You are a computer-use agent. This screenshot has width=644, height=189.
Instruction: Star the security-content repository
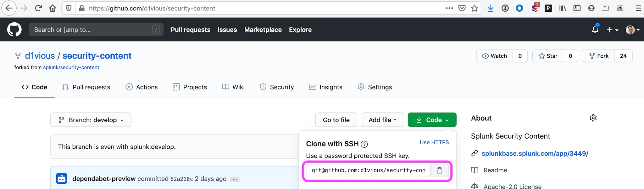pyautogui.click(x=548, y=56)
